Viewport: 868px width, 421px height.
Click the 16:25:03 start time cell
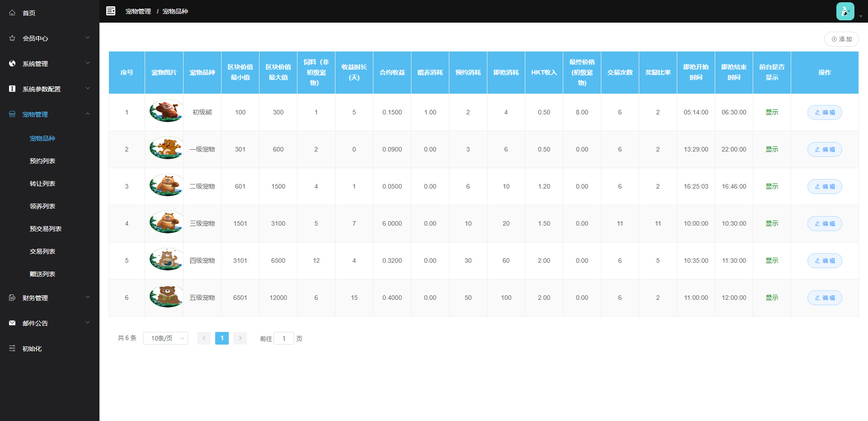click(x=696, y=186)
